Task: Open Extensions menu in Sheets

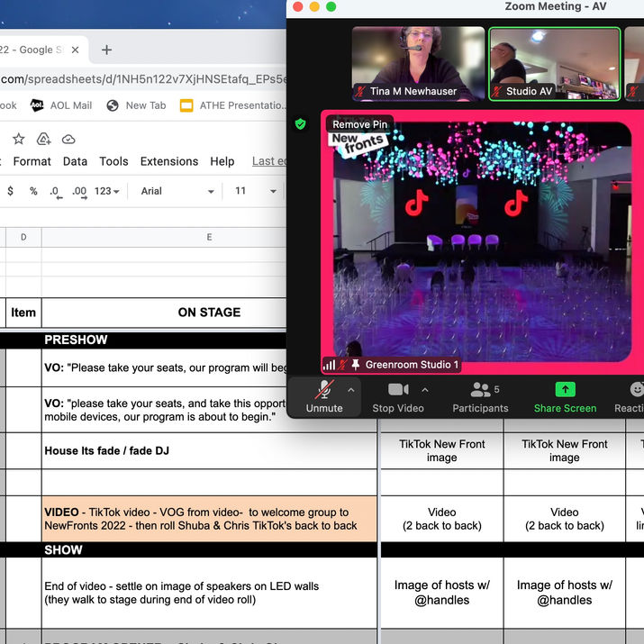Action: [x=169, y=161]
